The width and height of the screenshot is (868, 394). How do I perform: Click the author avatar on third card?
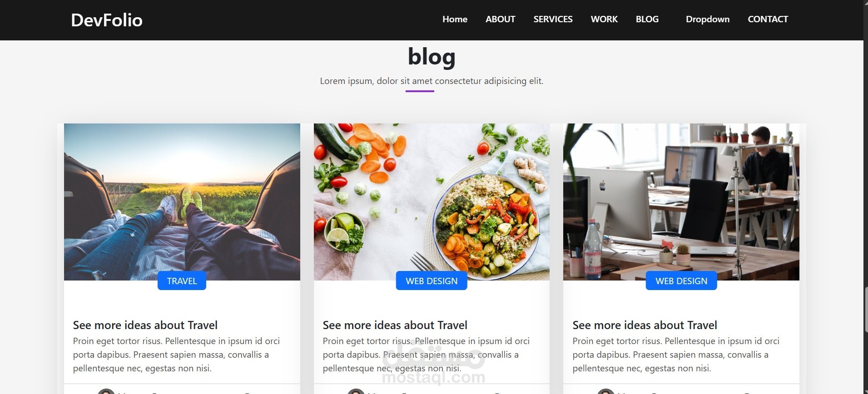(x=606, y=391)
